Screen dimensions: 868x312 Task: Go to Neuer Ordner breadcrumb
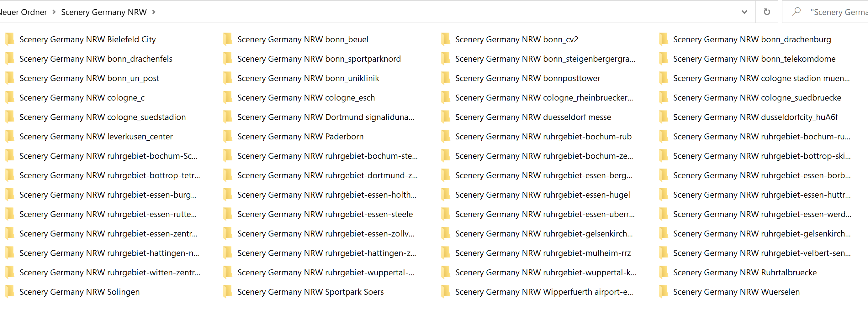coord(23,12)
